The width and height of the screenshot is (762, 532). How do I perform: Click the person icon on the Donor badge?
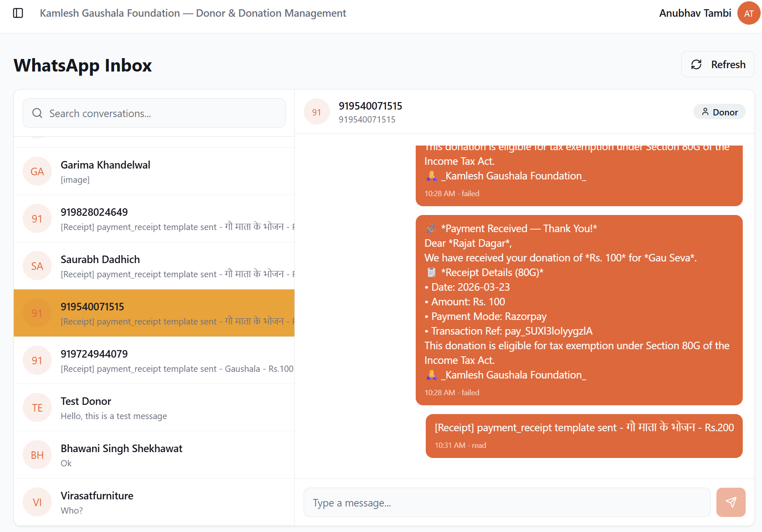[x=706, y=112]
